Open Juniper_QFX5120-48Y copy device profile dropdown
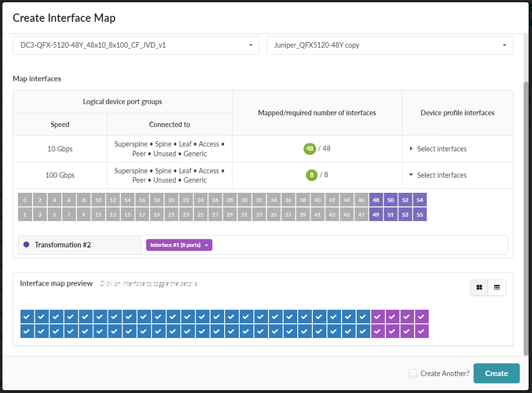 coord(389,45)
